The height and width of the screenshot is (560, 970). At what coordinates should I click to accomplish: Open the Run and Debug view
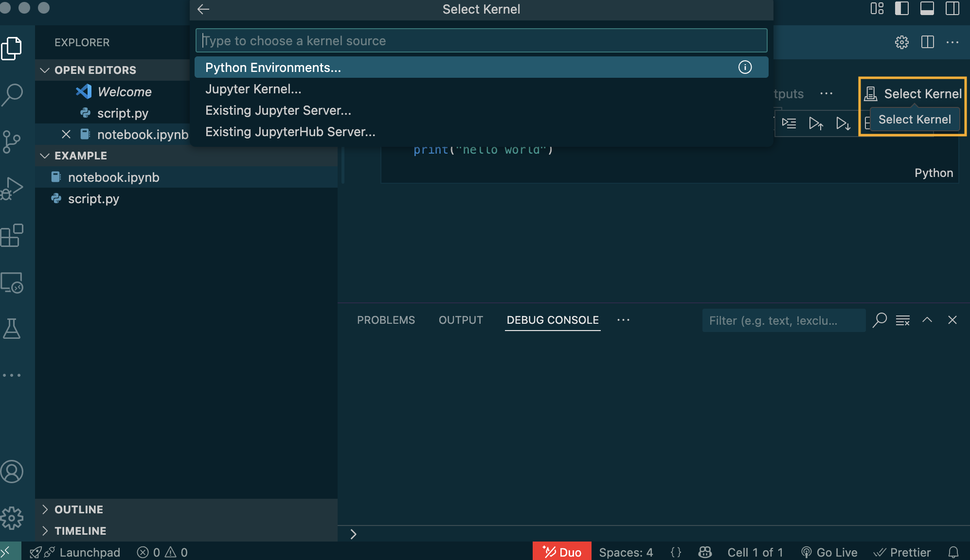click(12, 189)
